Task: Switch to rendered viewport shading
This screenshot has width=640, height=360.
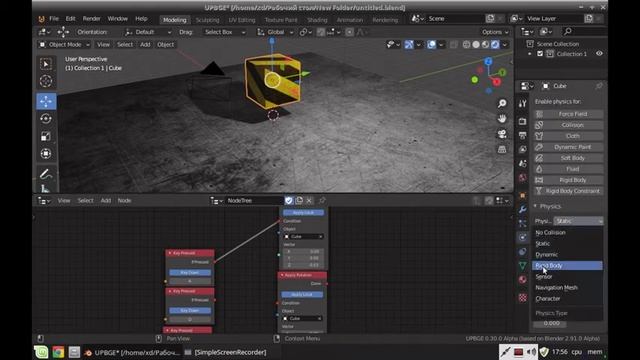Action: [x=495, y=44]
